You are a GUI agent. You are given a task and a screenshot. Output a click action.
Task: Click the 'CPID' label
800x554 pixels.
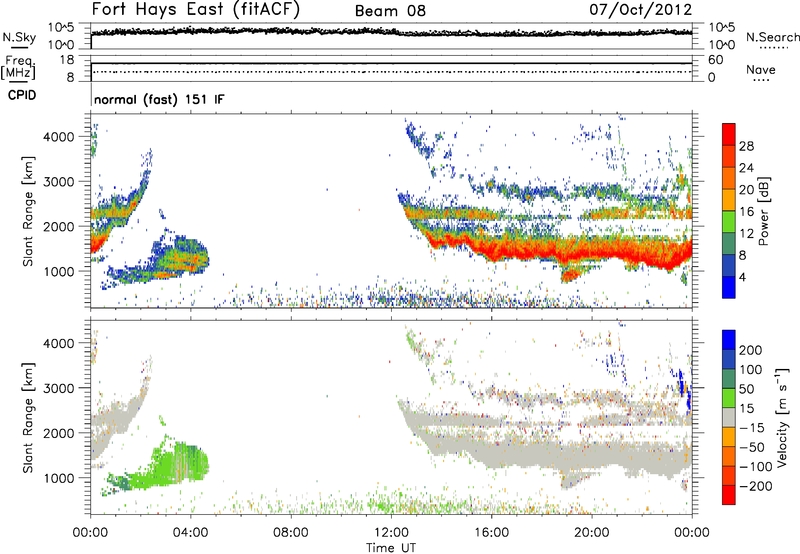pos(22,95)
